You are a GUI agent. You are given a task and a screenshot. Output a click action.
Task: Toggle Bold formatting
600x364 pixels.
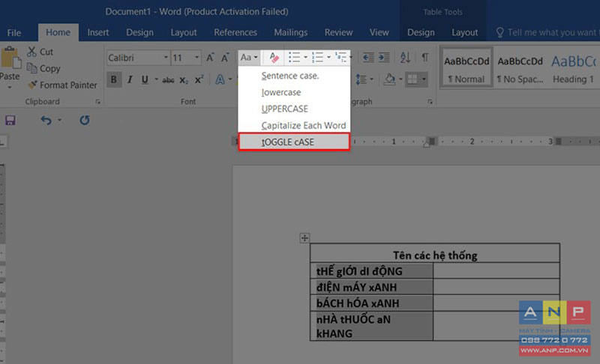[114, 79]
